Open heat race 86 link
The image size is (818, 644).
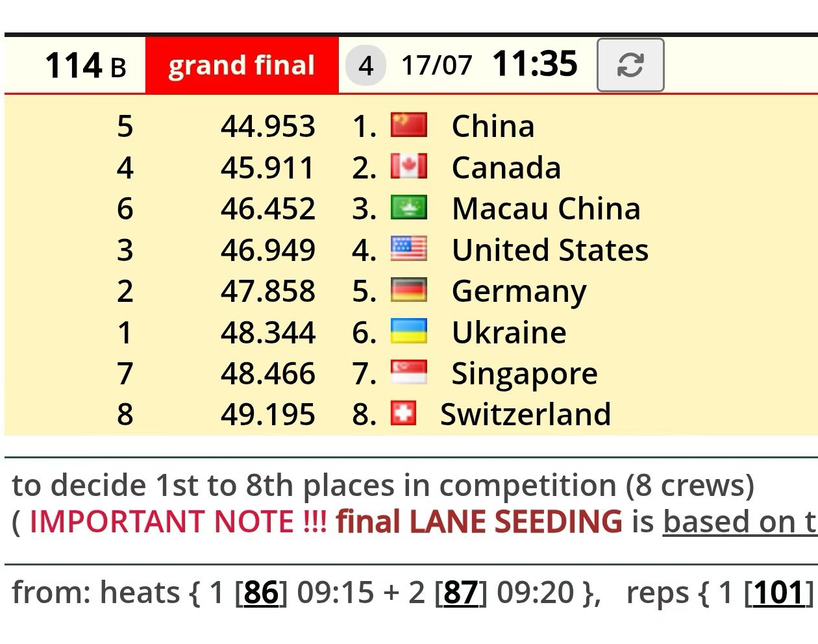[x=261, y=592]
